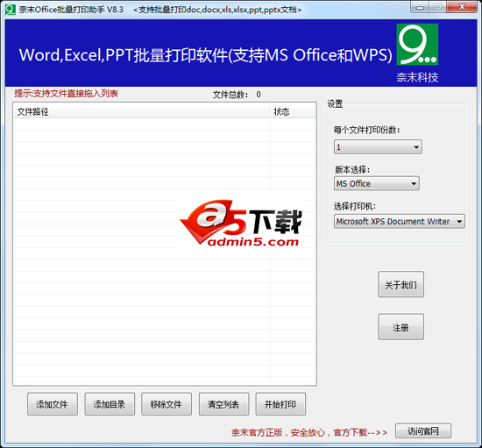
Task: Click the app icon in title bar
Action: coord(11,10)
